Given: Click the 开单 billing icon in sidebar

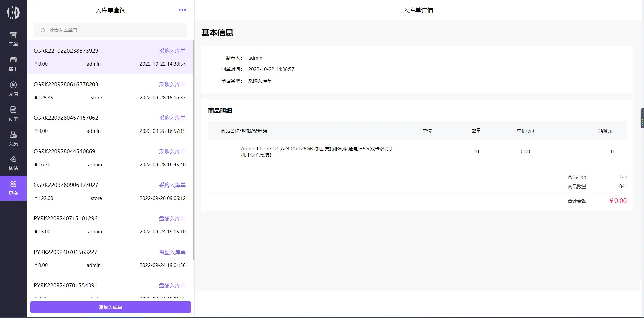Looking at the screenshot, I should [x=13, y=35].
